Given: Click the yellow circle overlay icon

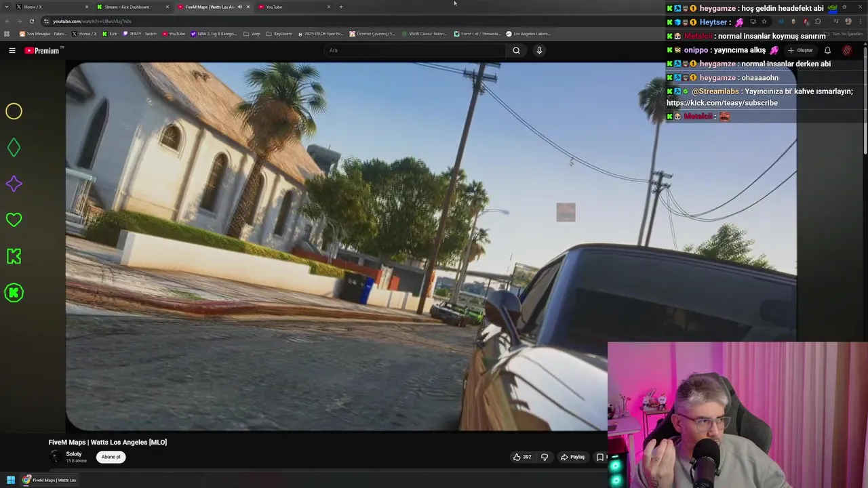Looking at the screenshot, I should [14, 111].
